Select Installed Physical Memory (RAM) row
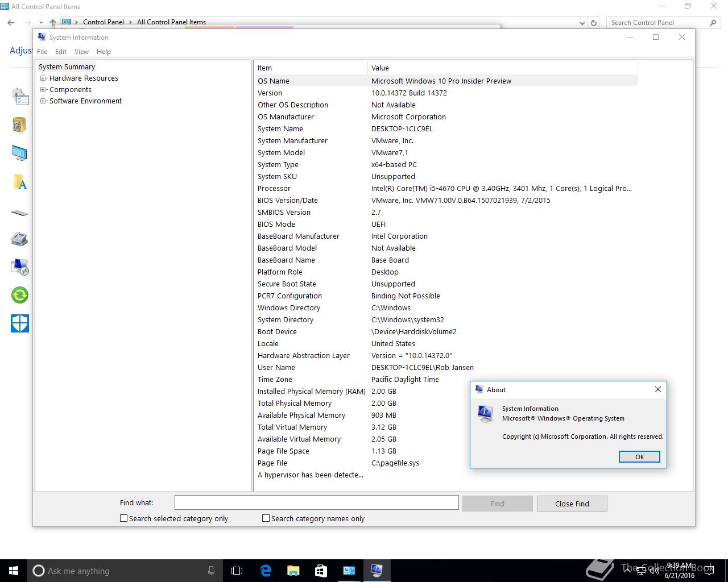The height and width of the screenshot is (582, 728). [x=446, y=391]
